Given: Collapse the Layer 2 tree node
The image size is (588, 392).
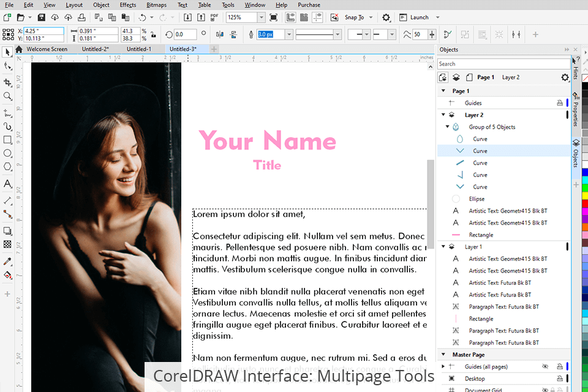Looking at the screenshot, I should [x=443, y=115].
